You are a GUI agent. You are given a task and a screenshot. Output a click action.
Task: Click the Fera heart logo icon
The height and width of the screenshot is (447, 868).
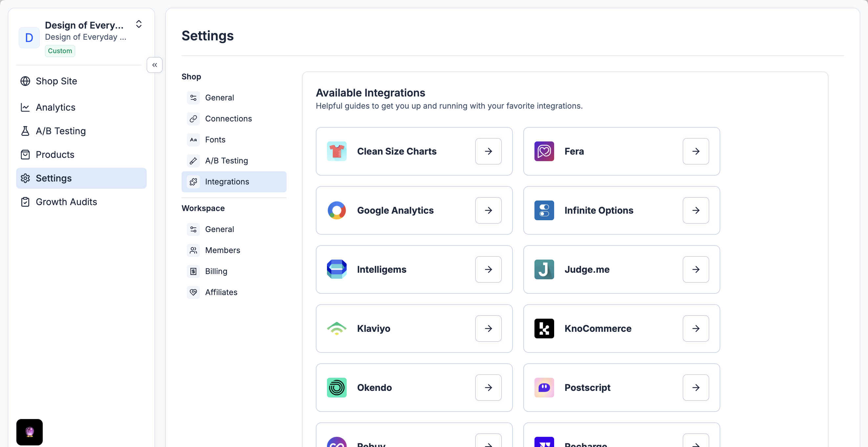[544, 151]
